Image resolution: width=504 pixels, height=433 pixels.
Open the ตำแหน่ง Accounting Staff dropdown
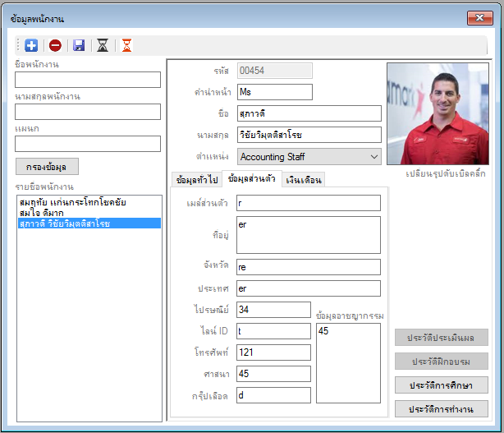point(309,157)
